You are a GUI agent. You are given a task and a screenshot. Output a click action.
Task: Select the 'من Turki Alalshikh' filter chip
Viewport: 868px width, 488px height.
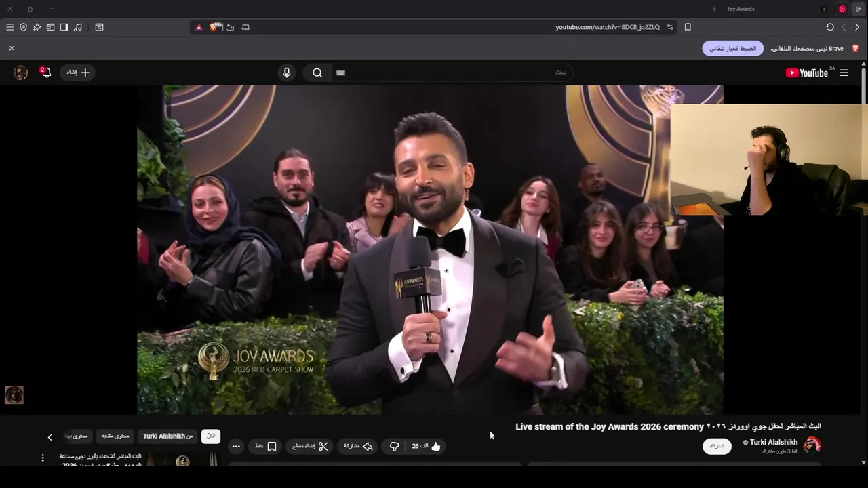tap(168, 436)
